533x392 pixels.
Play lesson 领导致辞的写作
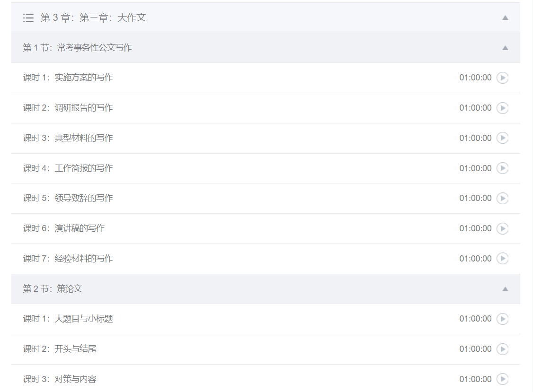502,199
